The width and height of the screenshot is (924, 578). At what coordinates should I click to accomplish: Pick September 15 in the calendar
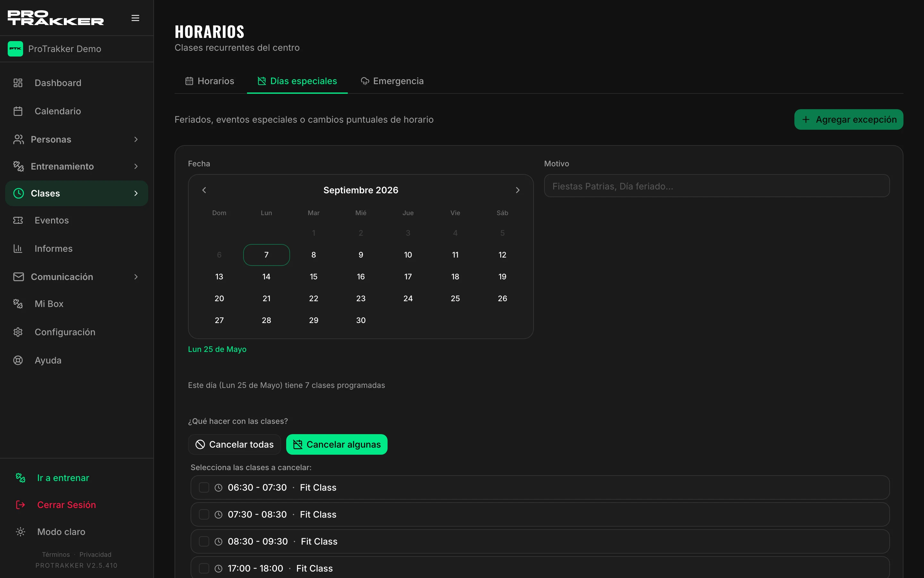tap(313, 277)
